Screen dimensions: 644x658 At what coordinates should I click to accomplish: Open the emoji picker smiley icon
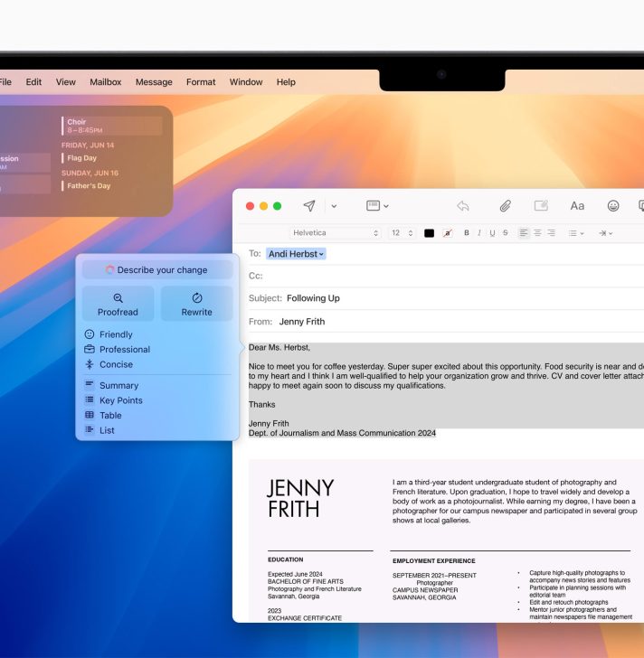click(613, 206)
